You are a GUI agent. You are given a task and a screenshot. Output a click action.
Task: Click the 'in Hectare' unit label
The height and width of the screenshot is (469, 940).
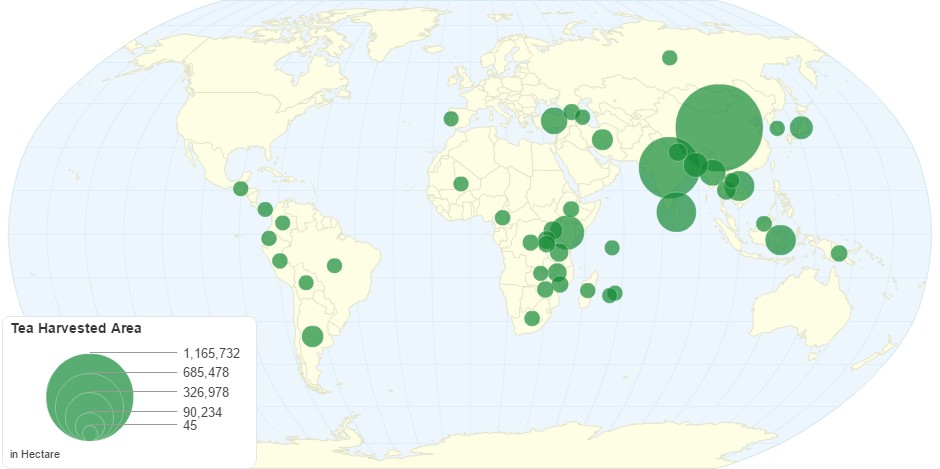[35, 455]
